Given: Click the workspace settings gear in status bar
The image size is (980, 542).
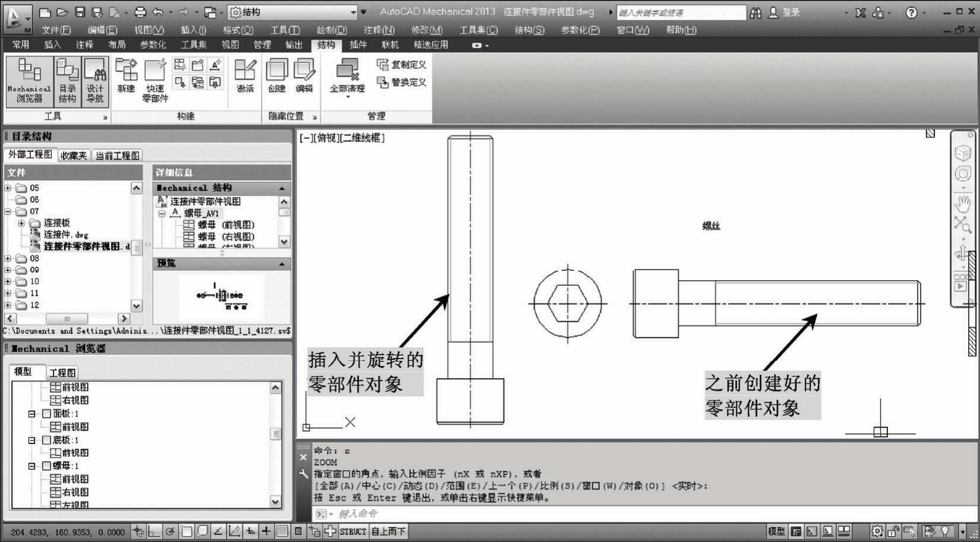Looking at the screenshot, I should [x=877, y=531].
